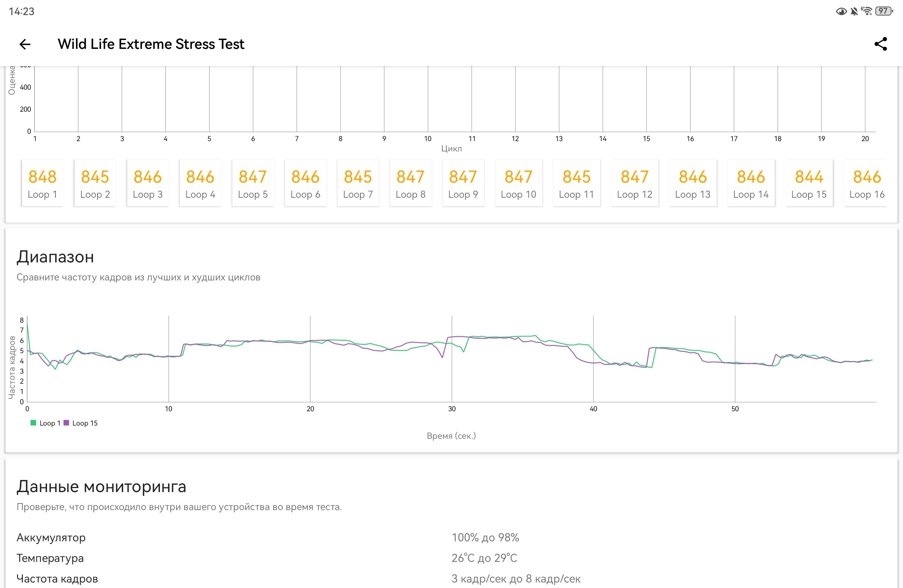Select the Loop 15 card showing 844
This screenshot has width=903, height=588.
click(x=809, y=183)
